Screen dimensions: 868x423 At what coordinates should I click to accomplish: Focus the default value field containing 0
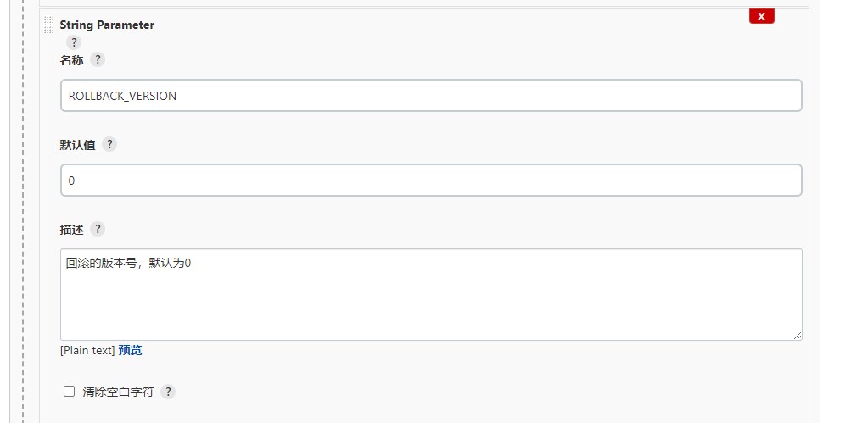(431, 181)
